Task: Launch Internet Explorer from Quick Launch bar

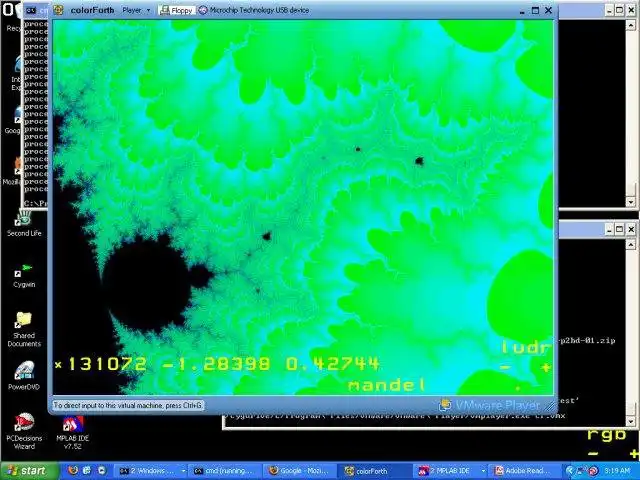Action: tap(87, 471)
